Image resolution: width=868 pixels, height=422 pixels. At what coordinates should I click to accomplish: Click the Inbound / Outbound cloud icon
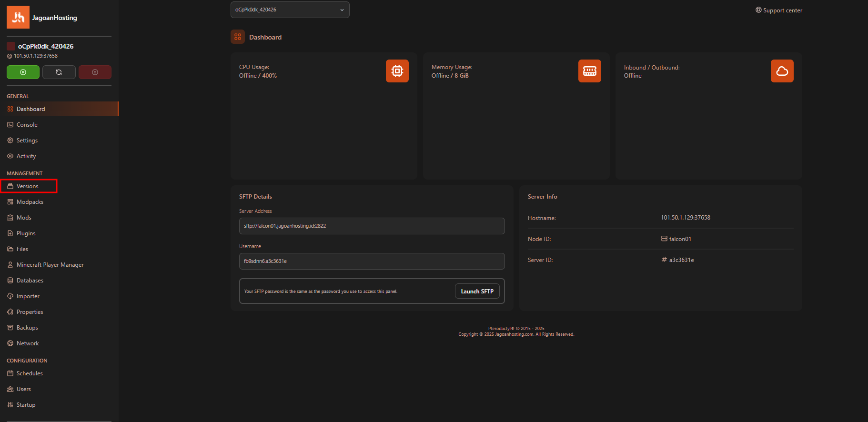782,71
